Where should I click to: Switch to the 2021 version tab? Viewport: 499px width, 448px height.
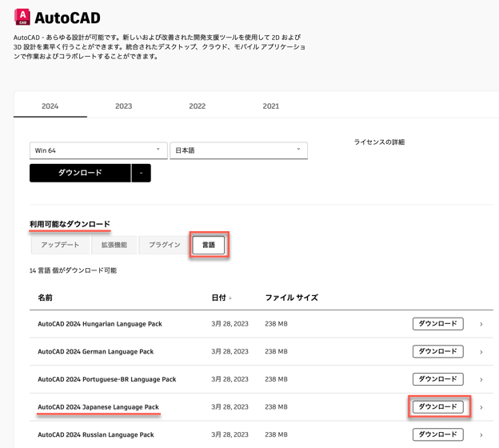271,106
